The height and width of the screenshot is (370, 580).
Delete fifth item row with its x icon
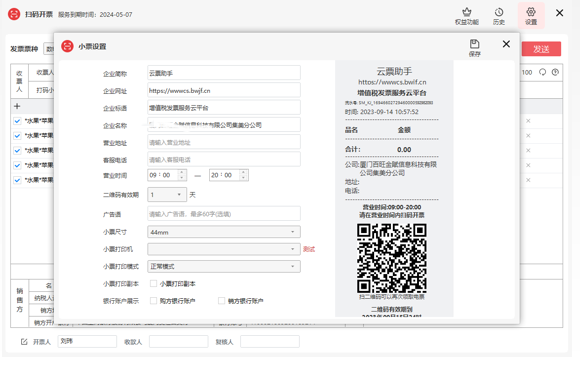(528, 180)
